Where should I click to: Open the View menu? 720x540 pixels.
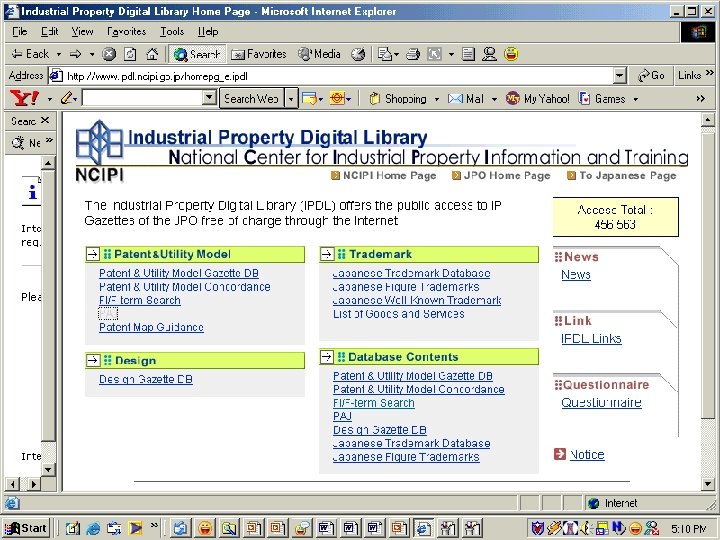82,31
